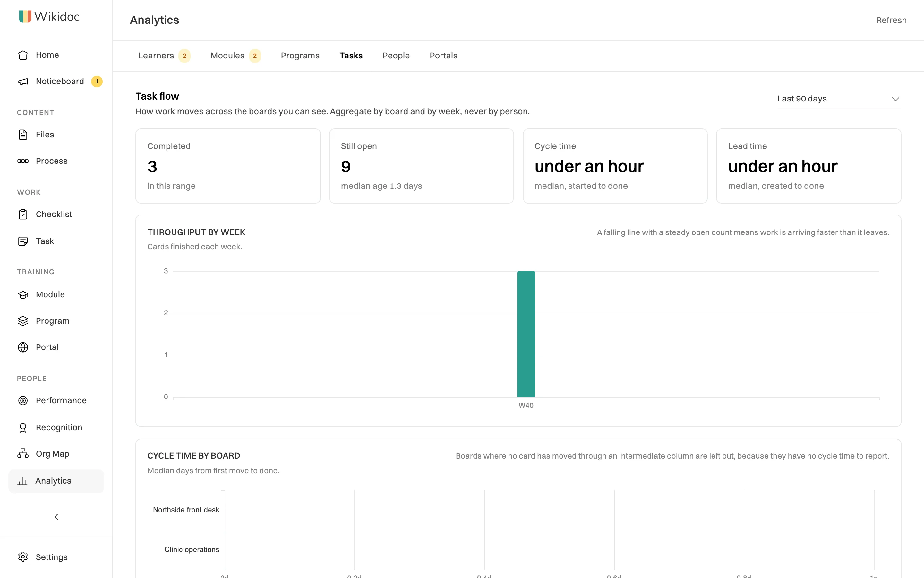Click the Cycle time stat card
924x578 pixels.
pos(615,166)
